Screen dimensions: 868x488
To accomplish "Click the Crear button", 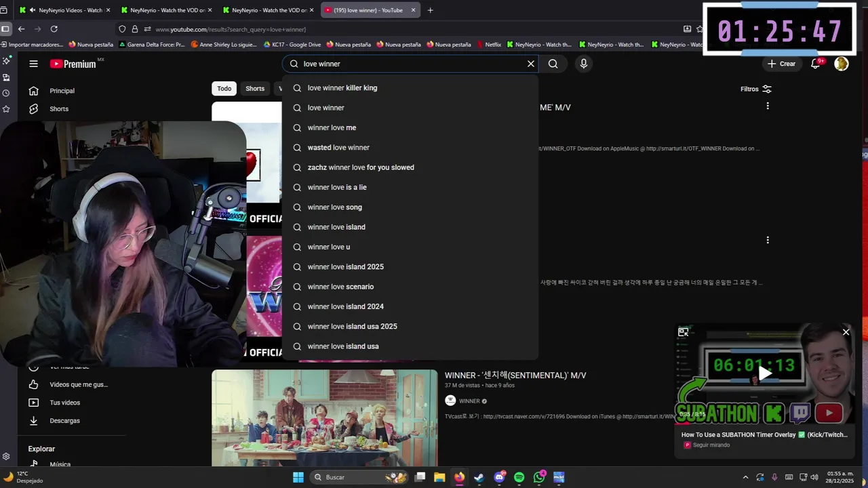I will [781, 64].
